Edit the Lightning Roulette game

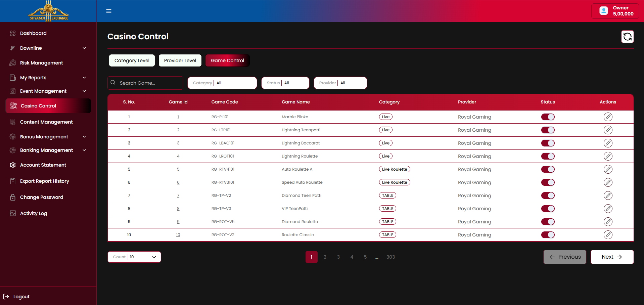click(x=608, y=156)
